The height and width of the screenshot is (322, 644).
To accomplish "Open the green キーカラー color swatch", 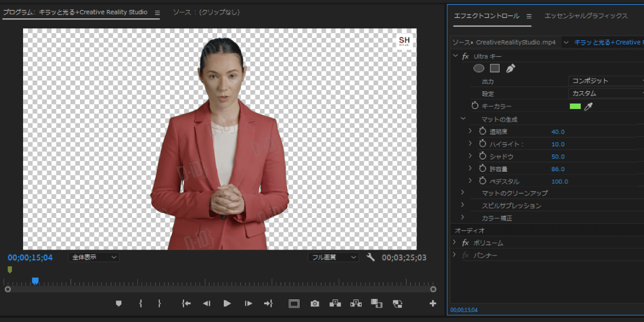I will tap(575, 106).
